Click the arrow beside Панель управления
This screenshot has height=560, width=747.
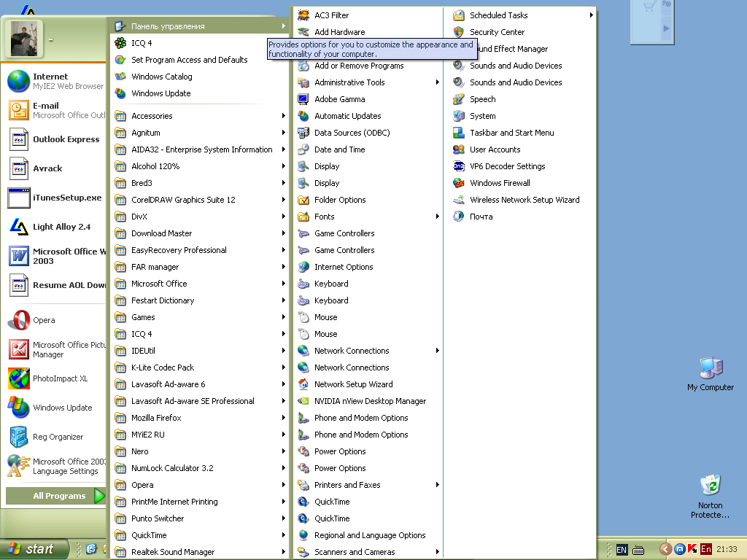(x=284, y=26)
